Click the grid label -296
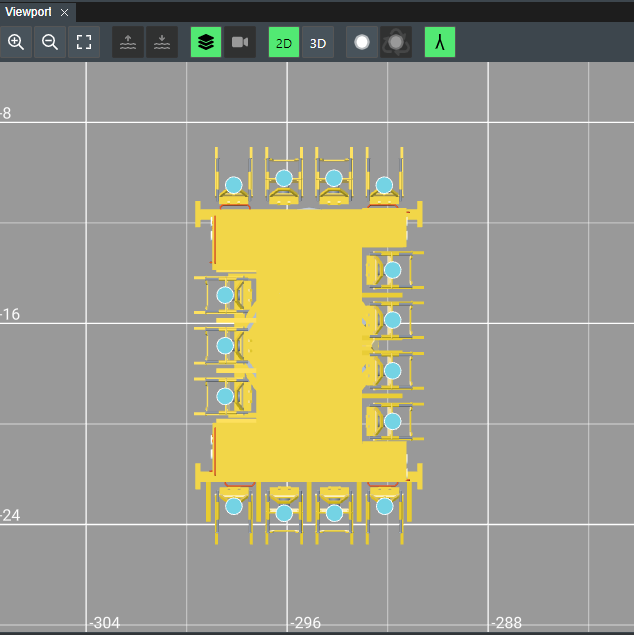 [x=306, y=622]
